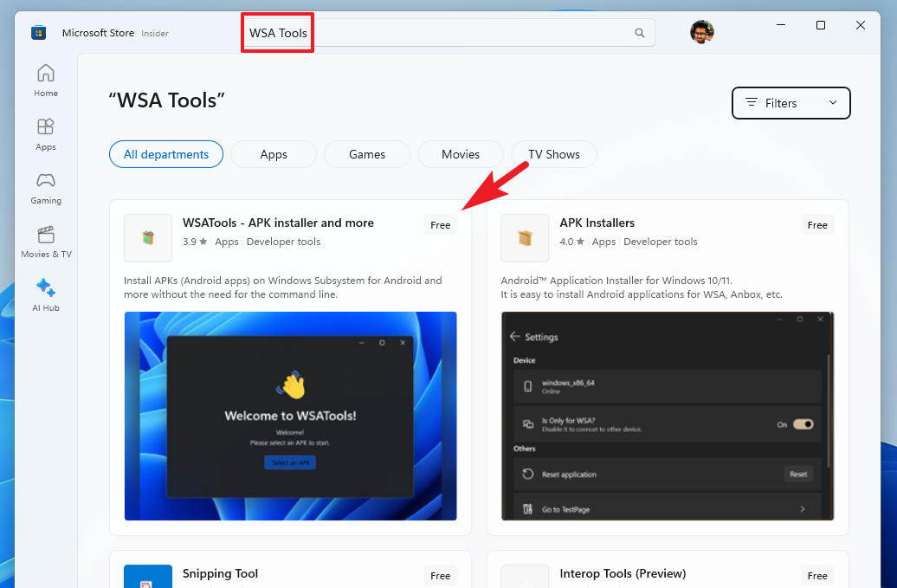This screenshot has width=897, height=588.
Task: Open the APK Installers title
Action: tap(597, 223)
